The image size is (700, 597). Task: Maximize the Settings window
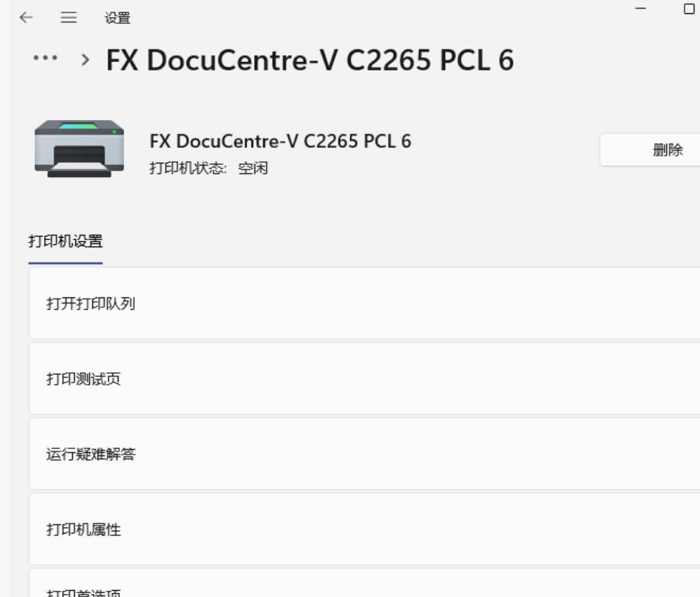point(689,9)
